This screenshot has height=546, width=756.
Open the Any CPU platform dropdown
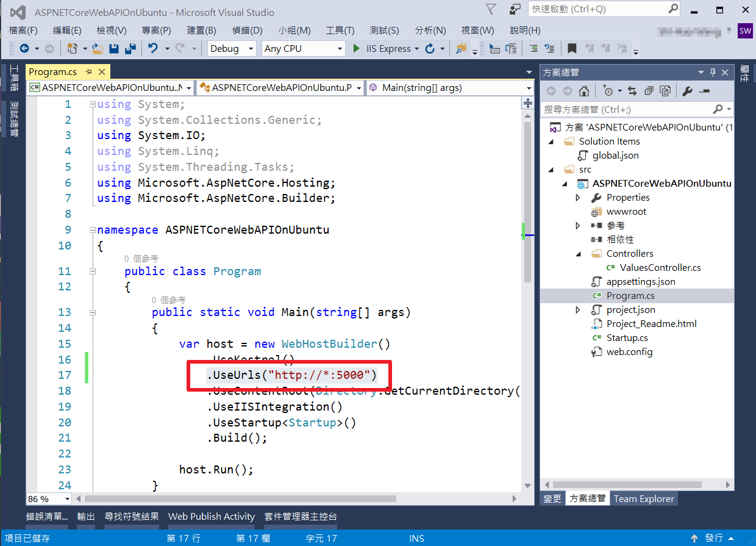340,49
